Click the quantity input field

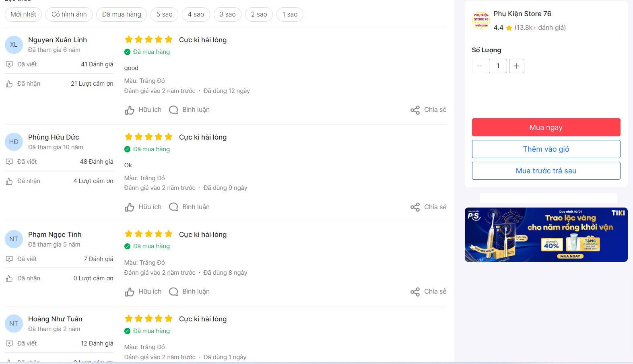pos(498,66)
